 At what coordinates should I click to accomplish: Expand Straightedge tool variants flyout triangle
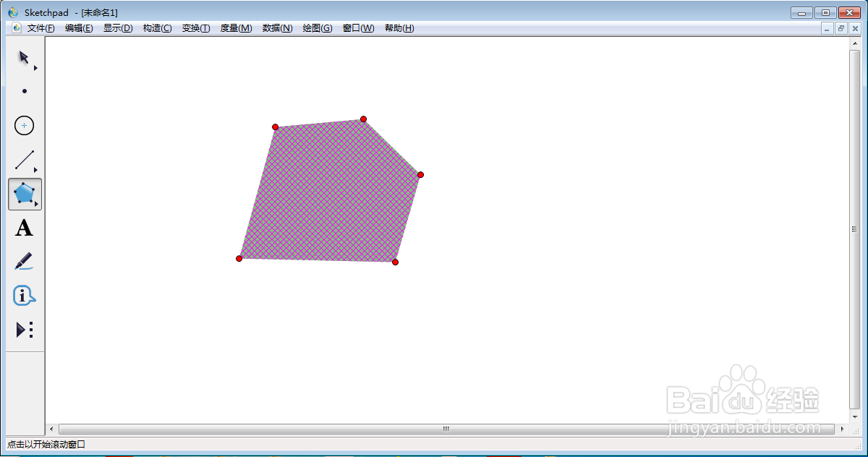(35, 170)
